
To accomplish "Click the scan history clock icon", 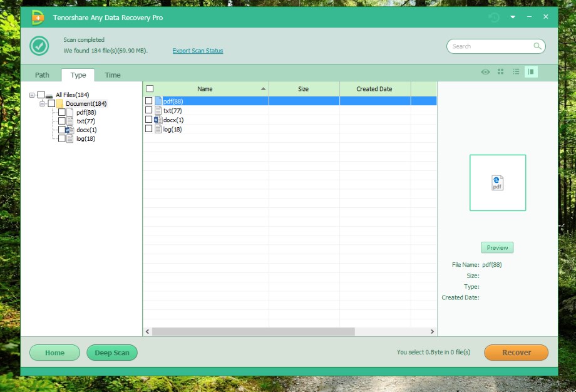I will pyautogui.click(x=494, y=18).
